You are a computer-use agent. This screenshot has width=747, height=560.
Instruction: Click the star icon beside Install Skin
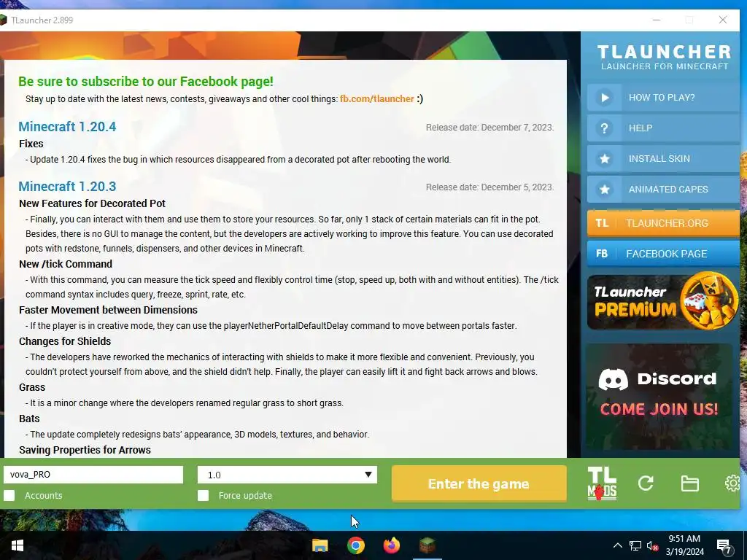click(x=605, y=158)
